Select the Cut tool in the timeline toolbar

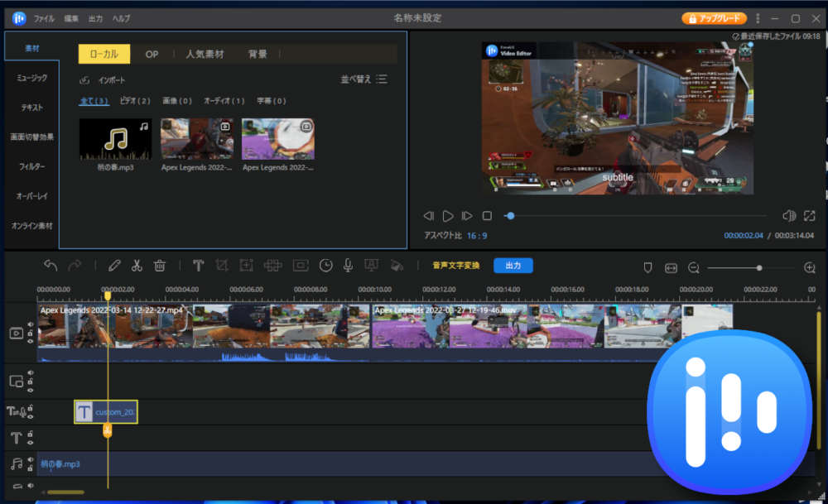137,266
